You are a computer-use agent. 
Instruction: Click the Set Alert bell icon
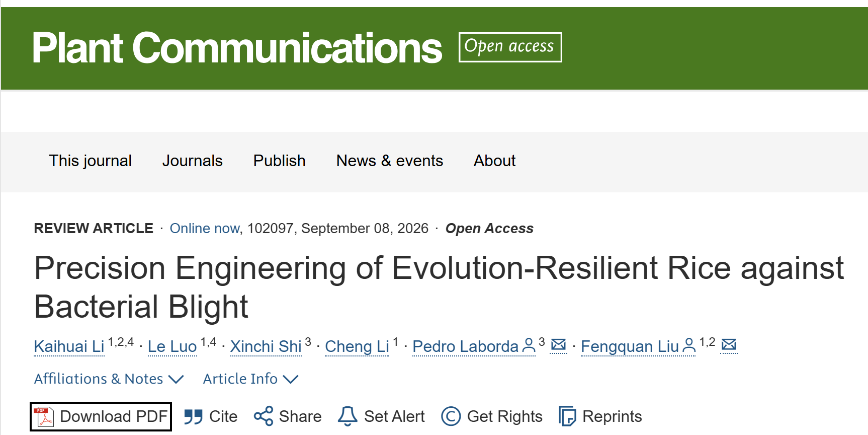click(348, 416)
